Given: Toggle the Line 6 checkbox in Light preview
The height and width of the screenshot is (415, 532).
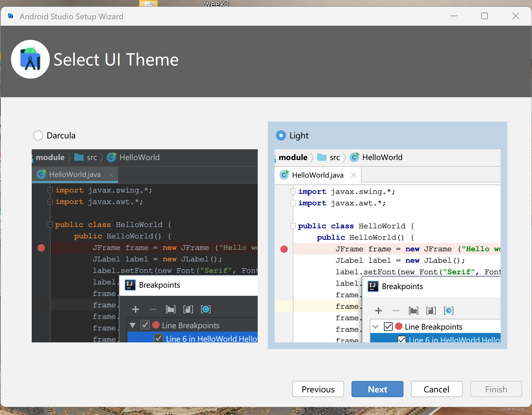Looking at the screenshot, I should [402, 339].
